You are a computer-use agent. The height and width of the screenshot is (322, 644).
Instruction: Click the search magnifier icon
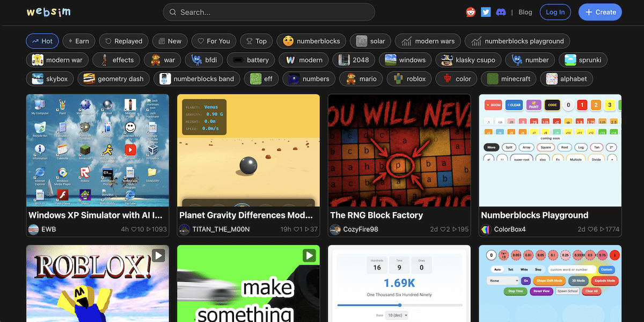point(172,12)
